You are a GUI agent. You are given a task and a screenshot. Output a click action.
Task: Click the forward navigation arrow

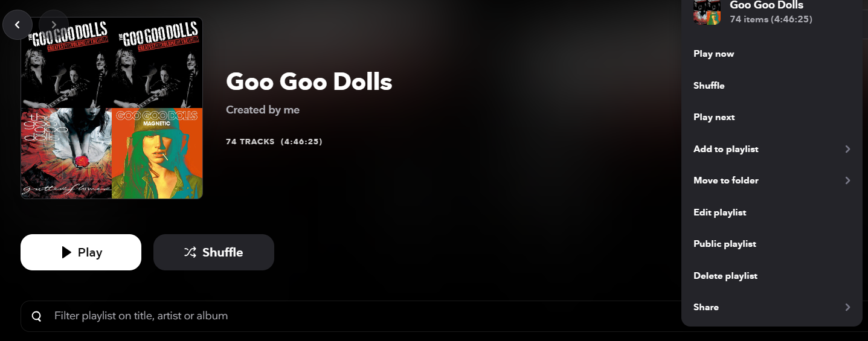(x=54, y=25)
